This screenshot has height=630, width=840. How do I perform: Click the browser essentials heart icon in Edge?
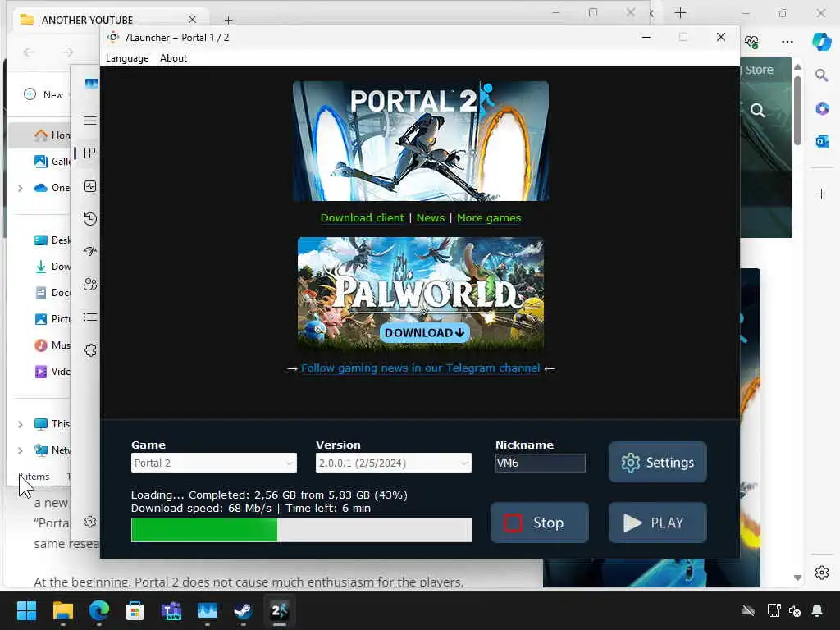[x=751, y=42]
